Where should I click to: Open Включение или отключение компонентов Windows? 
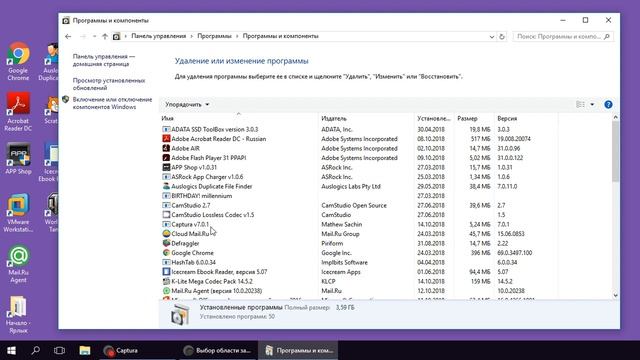pos(112,103)
